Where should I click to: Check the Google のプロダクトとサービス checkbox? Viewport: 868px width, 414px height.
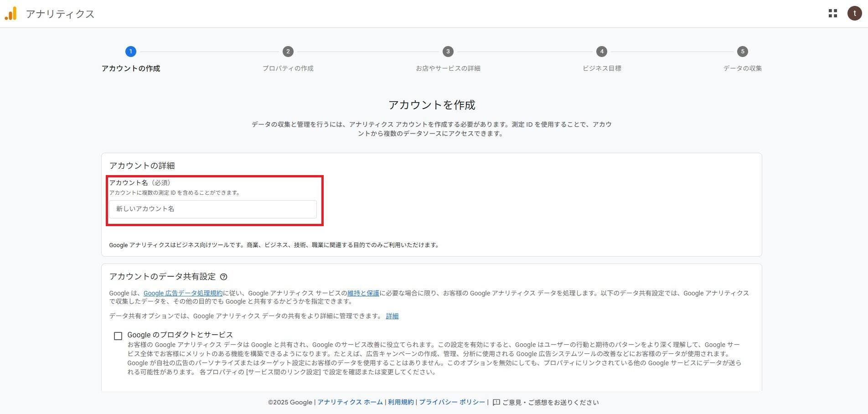click(118, 336)
